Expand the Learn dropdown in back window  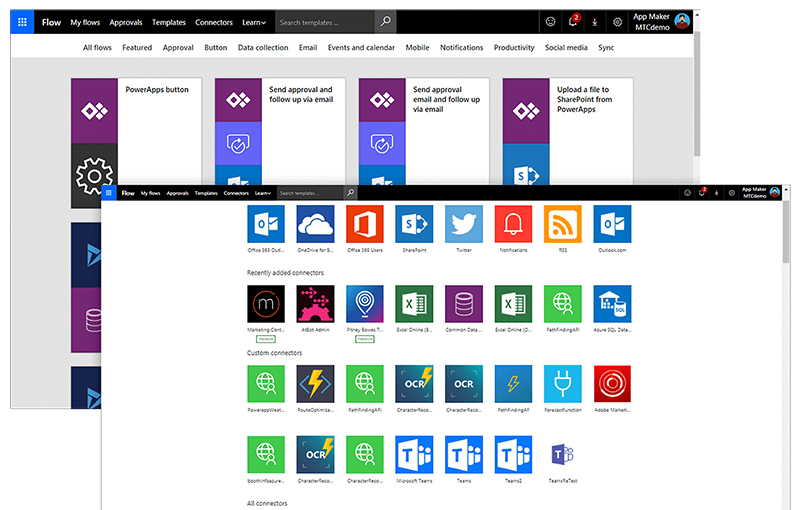point(257,22)
